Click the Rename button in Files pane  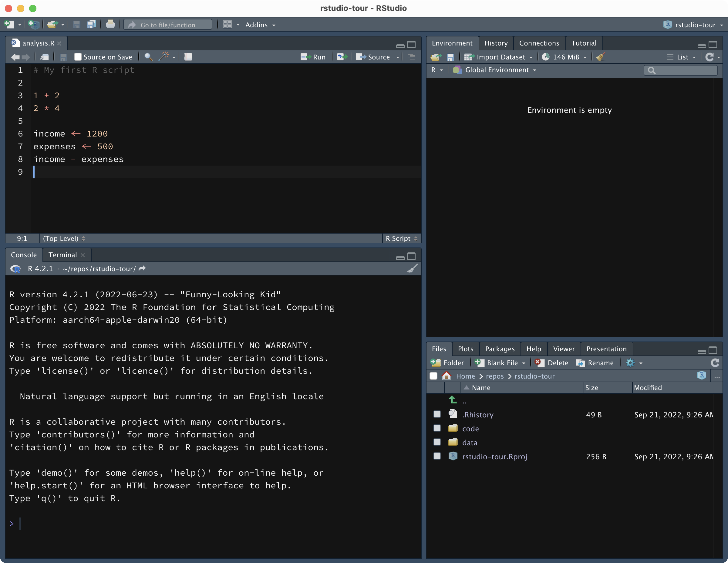click(595, 363)
